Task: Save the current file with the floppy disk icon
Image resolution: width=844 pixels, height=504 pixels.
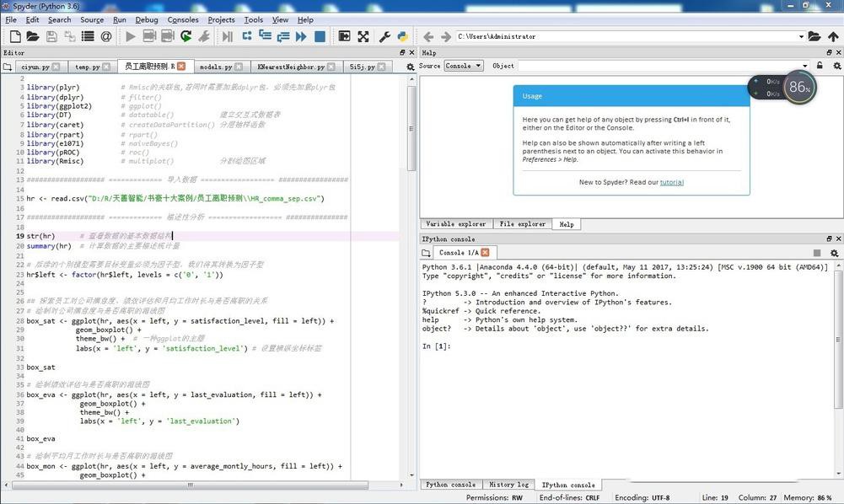Action: tap(51, 36)
